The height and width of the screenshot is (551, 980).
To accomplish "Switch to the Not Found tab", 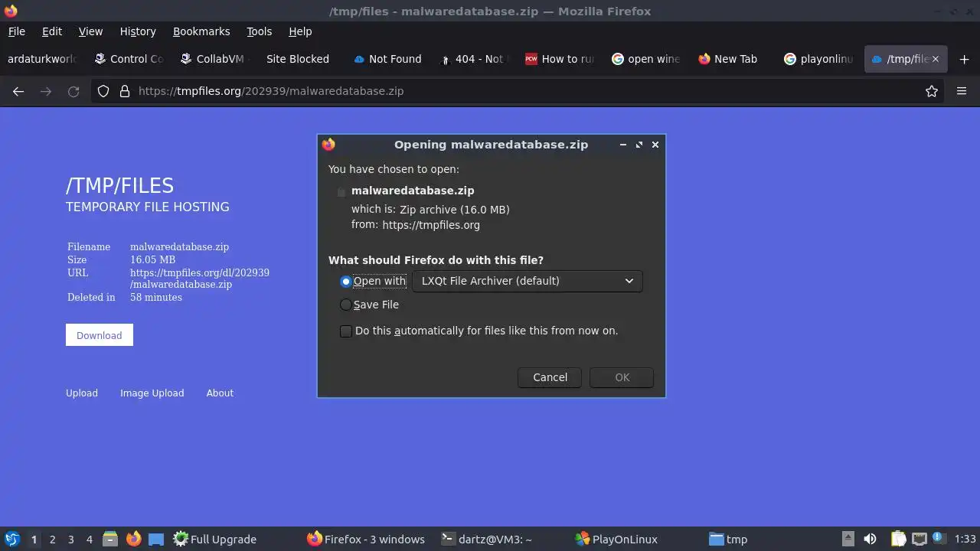I will (388, 59).
